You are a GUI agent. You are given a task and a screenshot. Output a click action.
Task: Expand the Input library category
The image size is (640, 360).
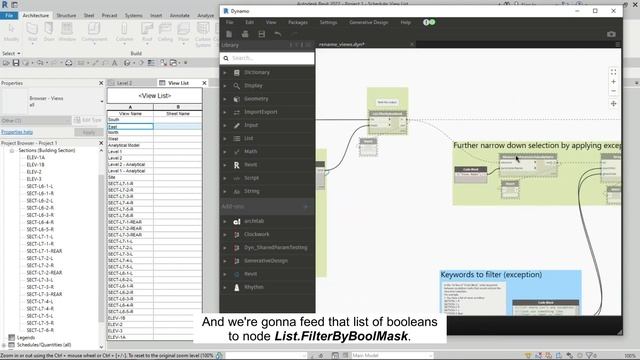[x=225, y=125]
